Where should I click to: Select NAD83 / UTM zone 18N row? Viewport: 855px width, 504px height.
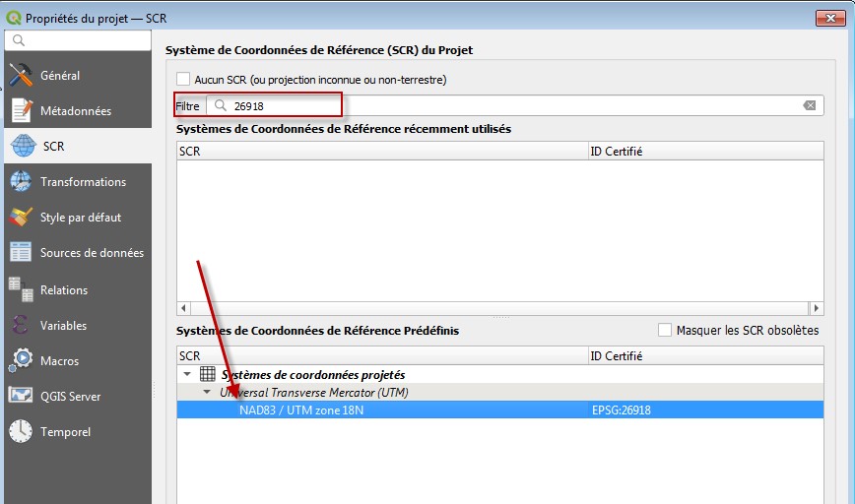tap(500, 409)
